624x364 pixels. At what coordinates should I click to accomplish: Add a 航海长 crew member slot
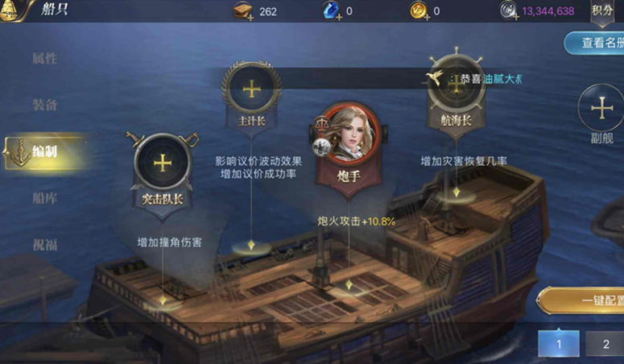[x=456, y=85]
